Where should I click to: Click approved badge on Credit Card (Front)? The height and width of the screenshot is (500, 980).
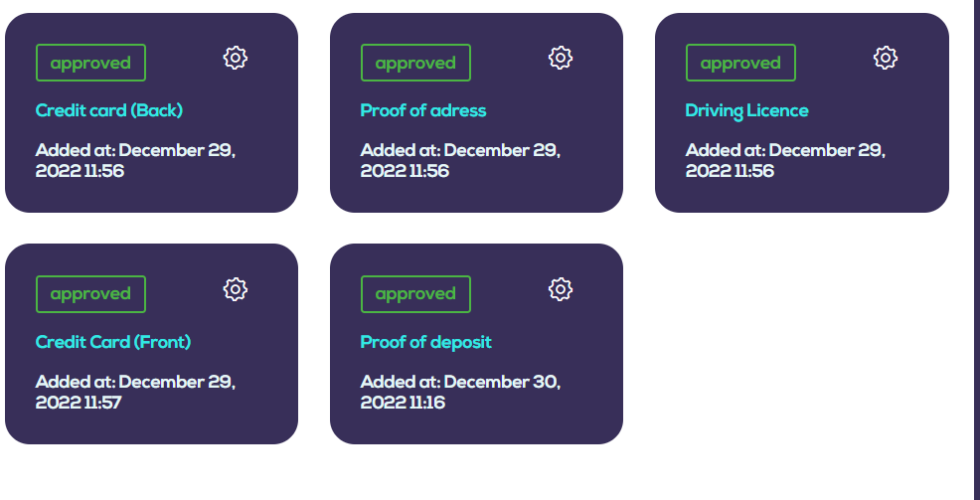click(x=90, y=294)
